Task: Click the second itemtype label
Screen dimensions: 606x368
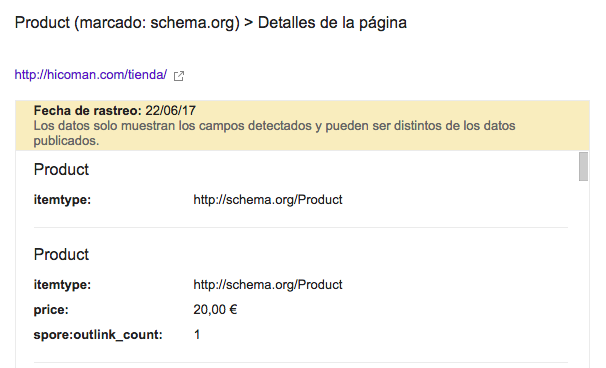Action: pyautogui.click(x=62, y=285)
